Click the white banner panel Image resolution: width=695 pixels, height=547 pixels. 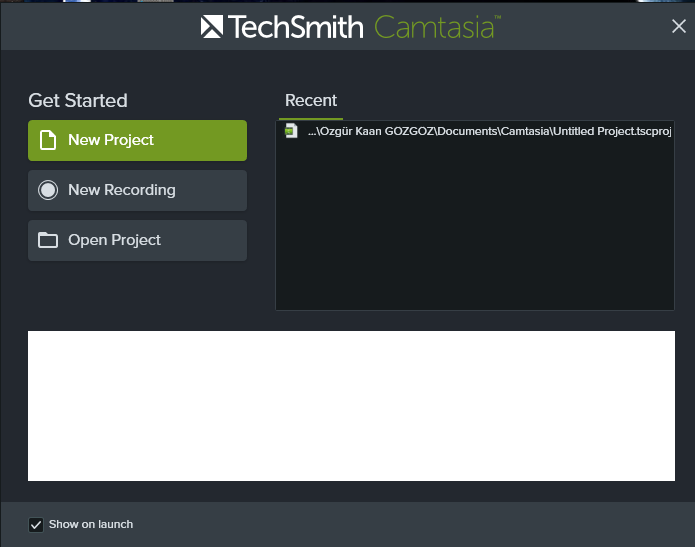click(351, 406)
